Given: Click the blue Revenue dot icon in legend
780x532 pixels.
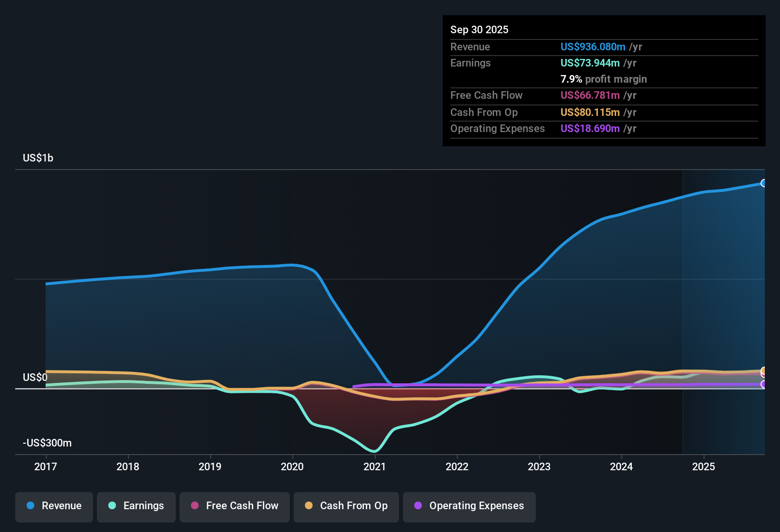Looking at the screenshot, I should point(29,506).
